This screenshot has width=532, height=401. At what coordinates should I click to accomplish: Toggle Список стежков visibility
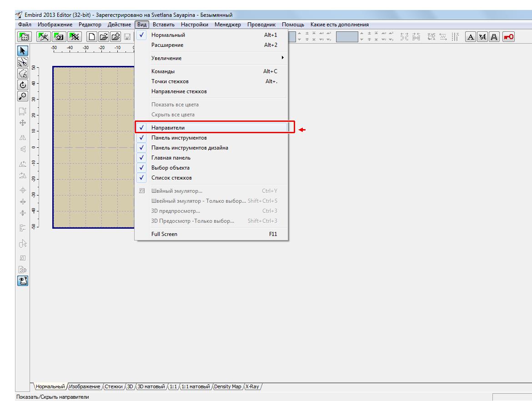point(171,178)
